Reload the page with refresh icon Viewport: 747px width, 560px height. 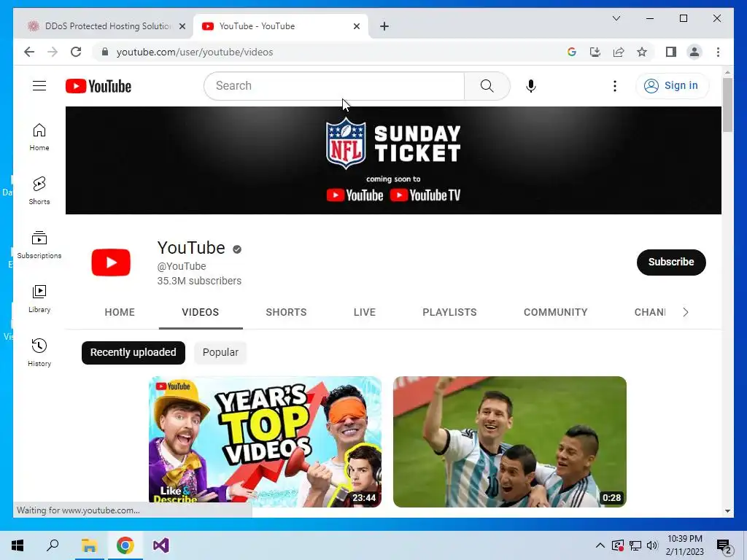pos(76,52)
